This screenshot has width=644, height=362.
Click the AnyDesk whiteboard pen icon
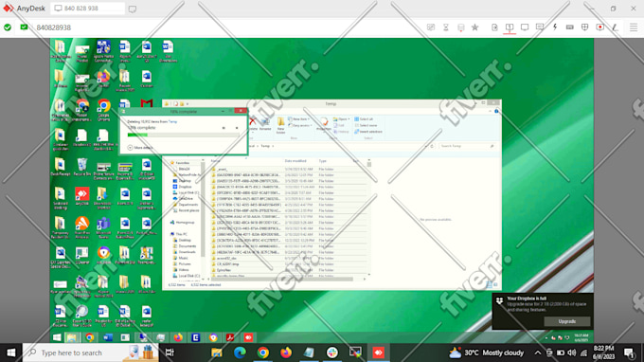click(615, 27)
